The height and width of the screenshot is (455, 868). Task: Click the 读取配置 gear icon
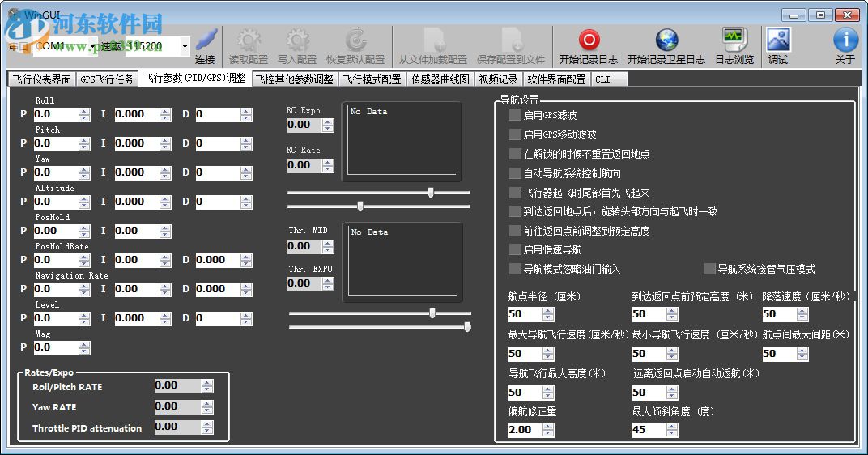click(x=249, y=40)
